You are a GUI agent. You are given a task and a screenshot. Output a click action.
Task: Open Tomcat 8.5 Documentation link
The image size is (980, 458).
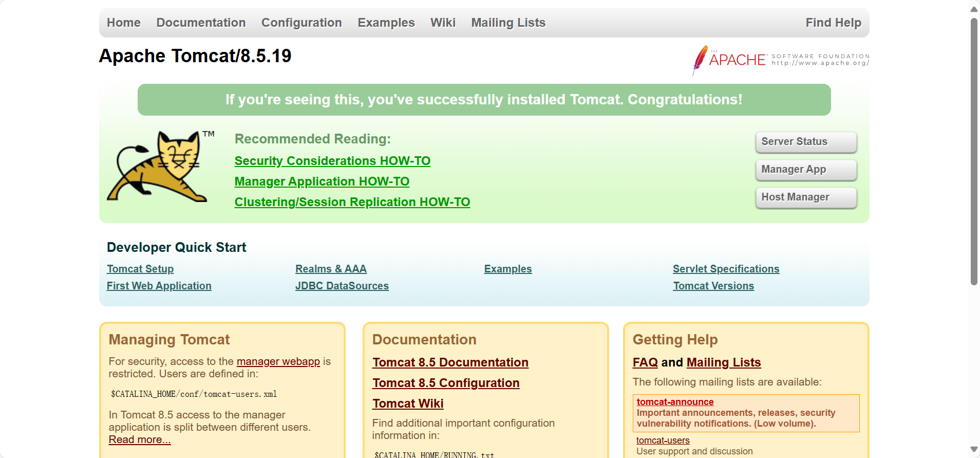tap(450, 362)
